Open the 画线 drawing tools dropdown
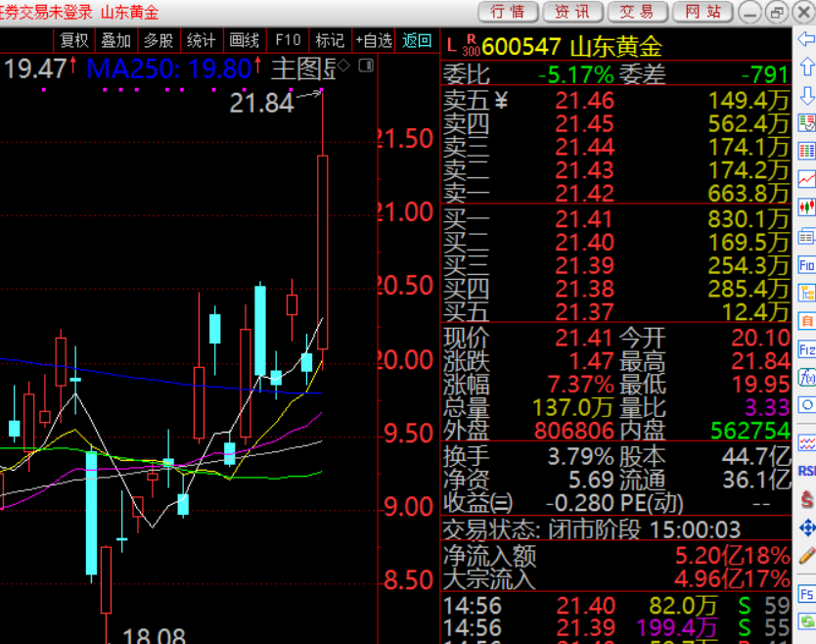 (244, 40)
